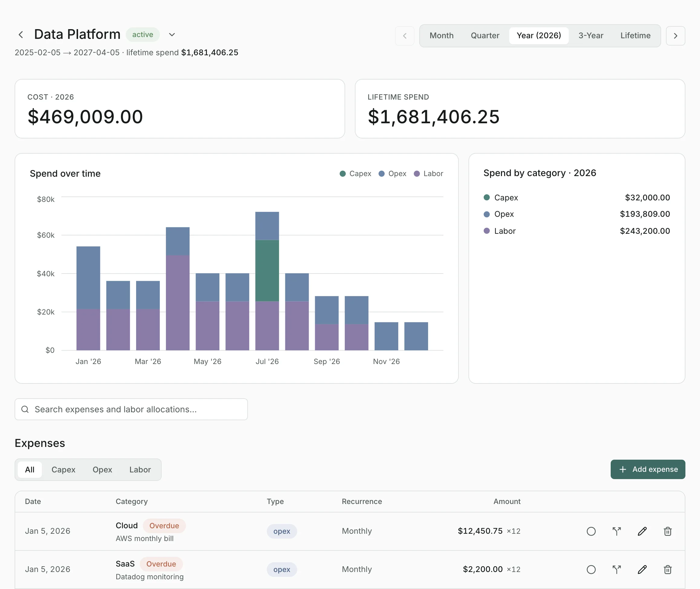Click the Opex amount $193,809.00
700x589 pixels.
click(x=645, y=214)
